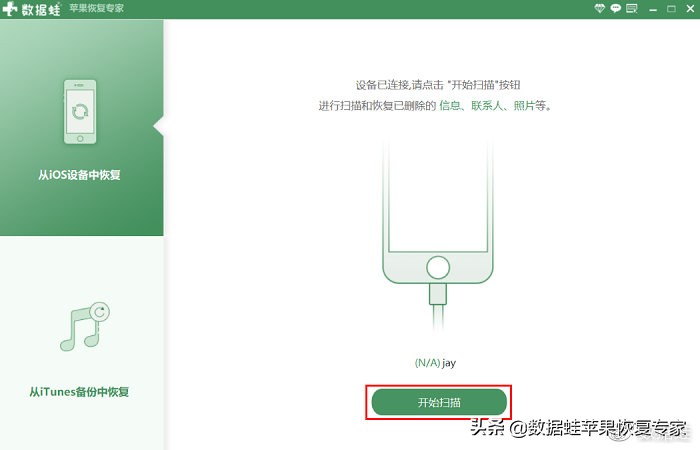Minimize the 数据蛙 window
This screenshot has height=450, width=700.
tap(653, 9)
